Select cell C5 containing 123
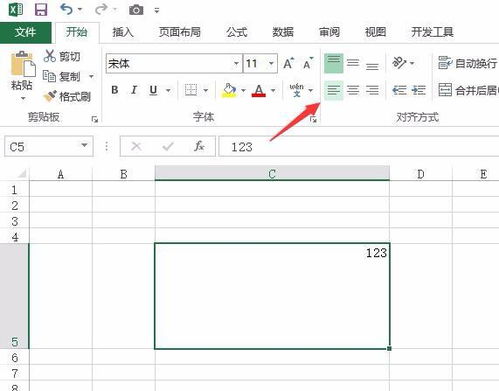This screenshot has width=499, height=391. coord(272,296)
